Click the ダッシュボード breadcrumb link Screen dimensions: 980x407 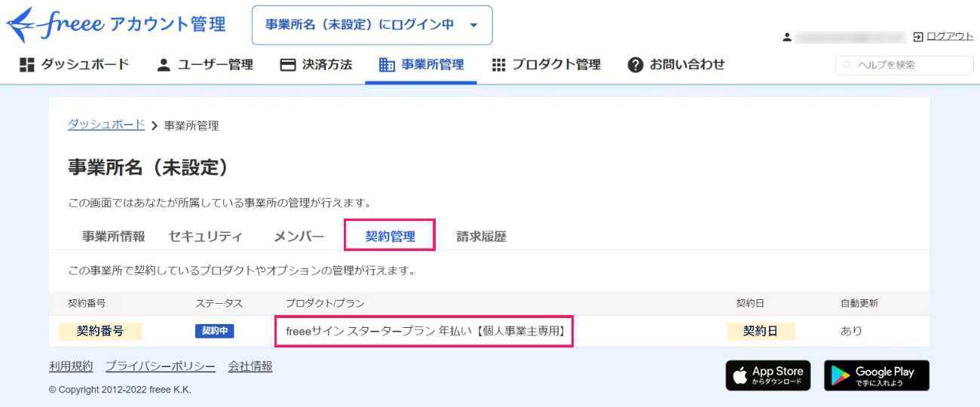[106, 125]
